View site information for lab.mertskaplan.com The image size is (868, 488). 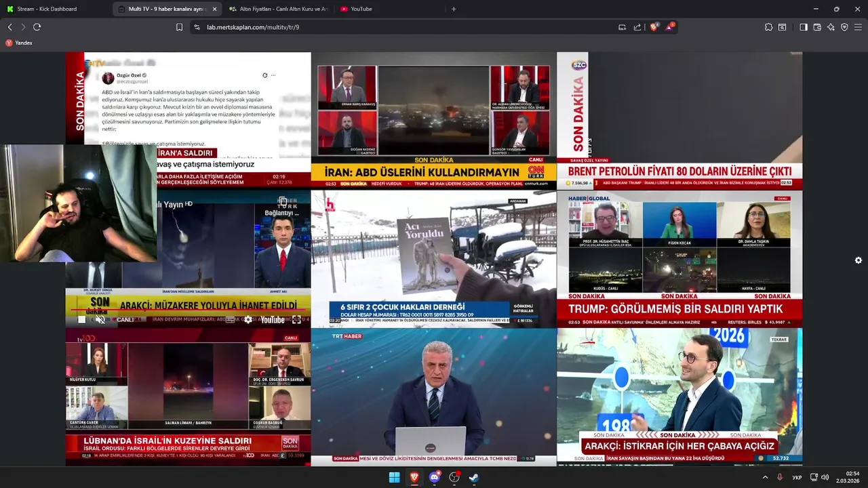coord(197,27)
